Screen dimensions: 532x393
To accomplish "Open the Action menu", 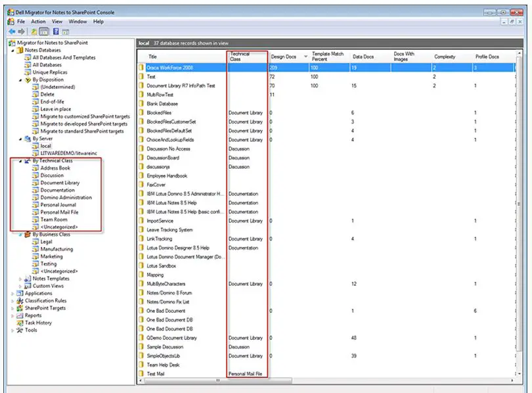I will click(38, 22).
